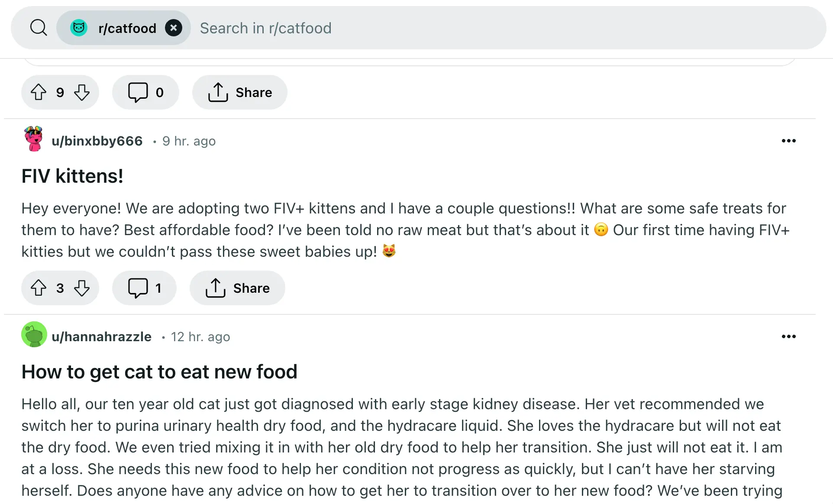Open How to get cat to eat post
Viewport: 833px width, 504px height.
159,372
